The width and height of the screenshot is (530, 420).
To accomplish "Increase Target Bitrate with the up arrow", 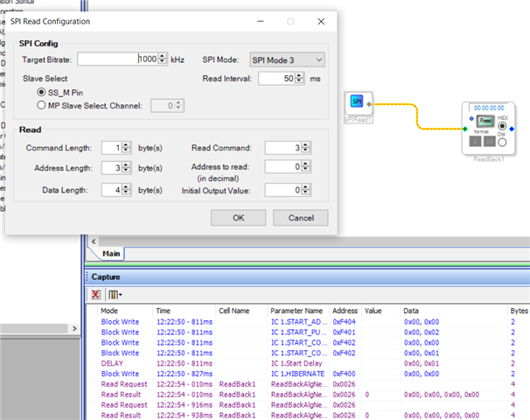I will [163, 56].
